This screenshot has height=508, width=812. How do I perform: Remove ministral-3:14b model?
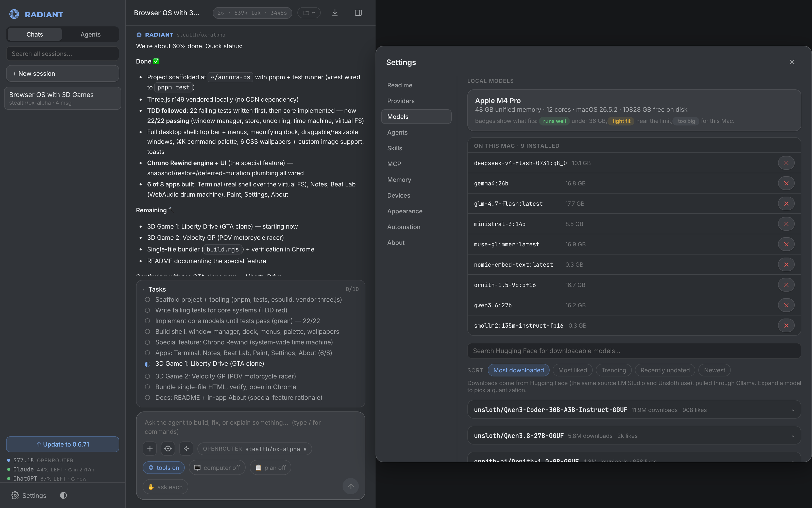(786, 224)
